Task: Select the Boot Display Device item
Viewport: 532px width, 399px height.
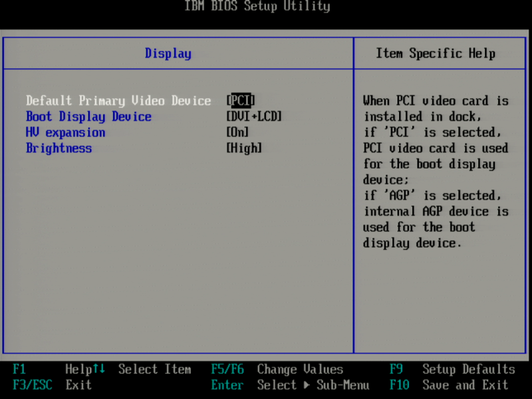Action: [88, 116]
